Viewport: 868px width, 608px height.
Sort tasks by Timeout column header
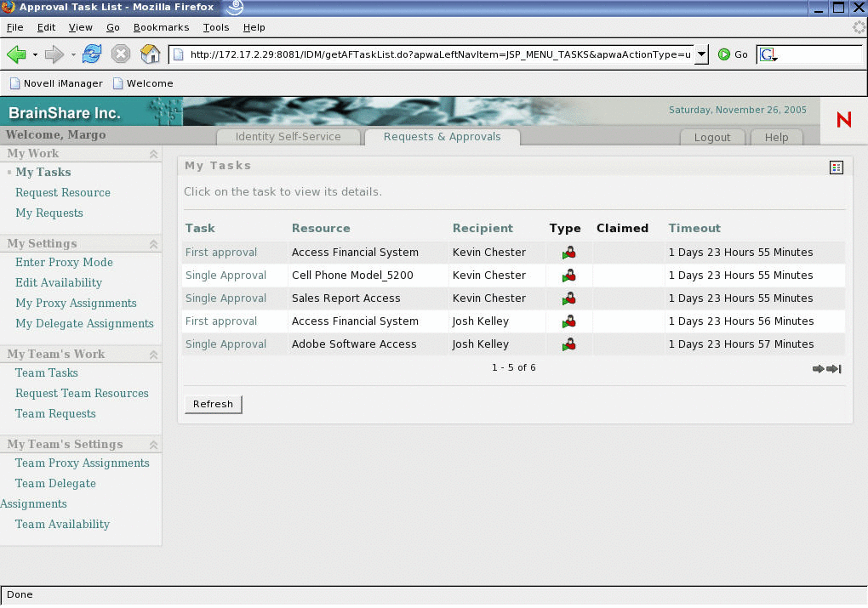[694, 229]
